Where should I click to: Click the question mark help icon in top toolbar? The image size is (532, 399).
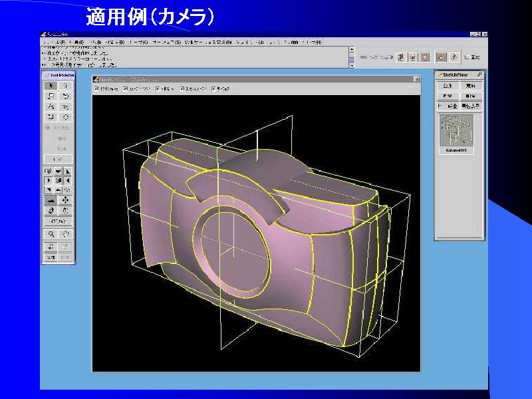[x=454, y=58]
